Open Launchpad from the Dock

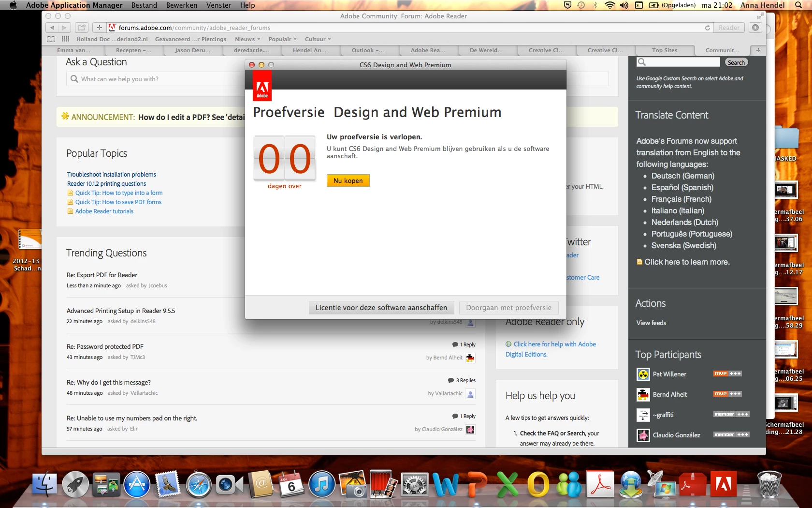tap(75, 484)
